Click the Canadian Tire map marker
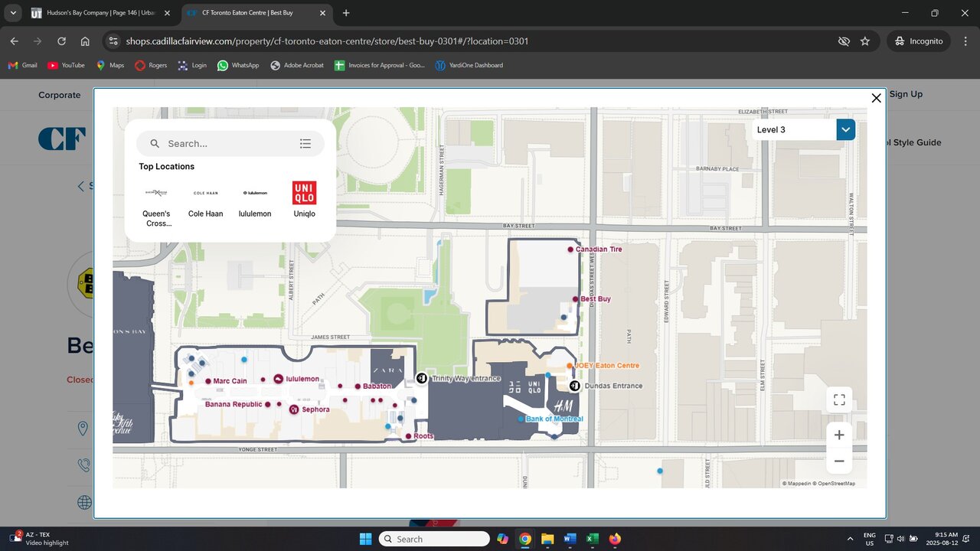 pyautogui.click(x=570, y=249)
